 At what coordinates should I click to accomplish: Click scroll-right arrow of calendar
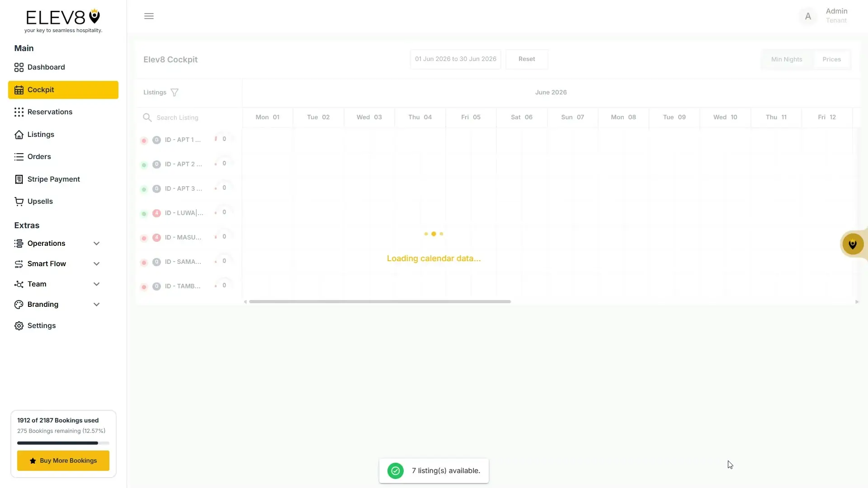click(857, 302)
